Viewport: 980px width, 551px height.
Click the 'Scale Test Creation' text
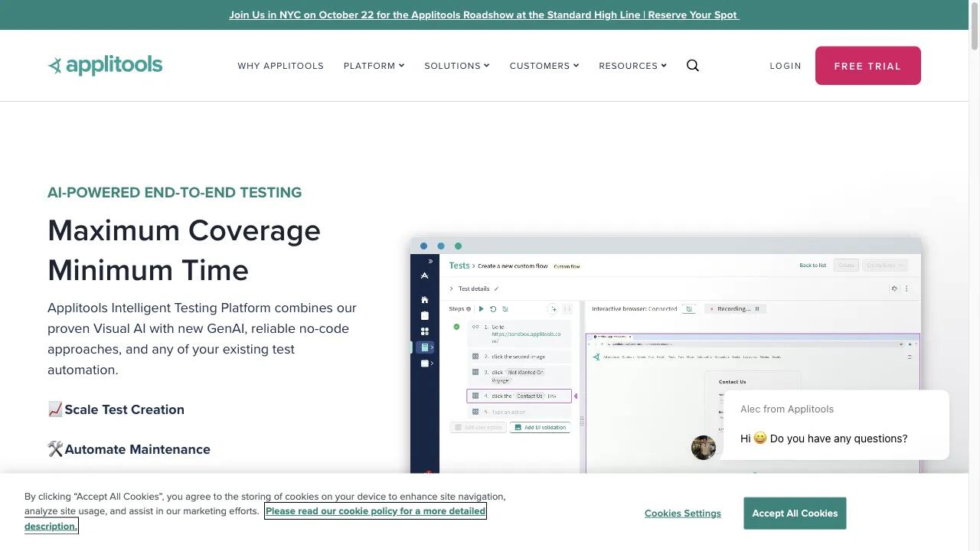click(125, 409)
